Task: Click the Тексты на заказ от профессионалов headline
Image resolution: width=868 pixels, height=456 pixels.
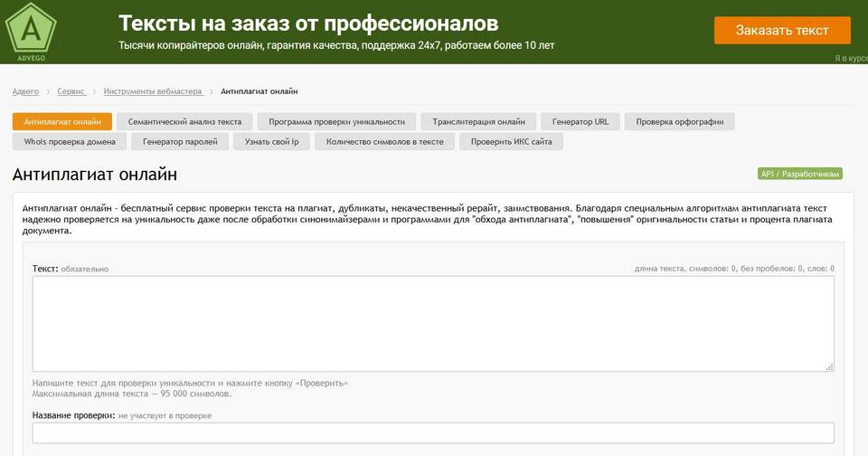Action: (x=308, y=24)
